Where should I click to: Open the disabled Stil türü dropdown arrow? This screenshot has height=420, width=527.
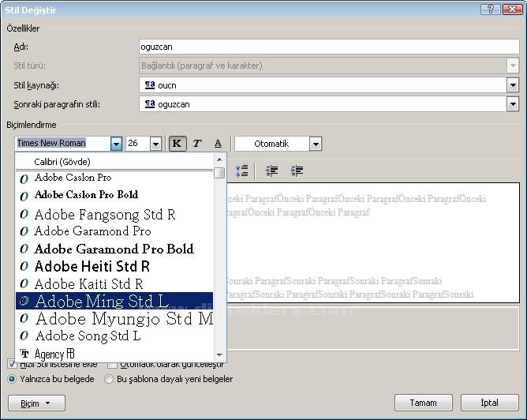click(x=513, y=66)
